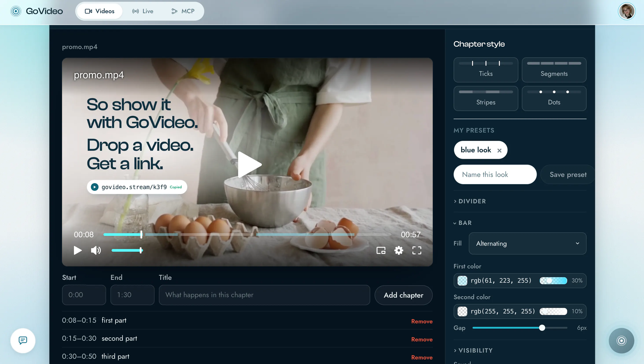
Task: Focus the chapter Title field
Action: [264, 295]
